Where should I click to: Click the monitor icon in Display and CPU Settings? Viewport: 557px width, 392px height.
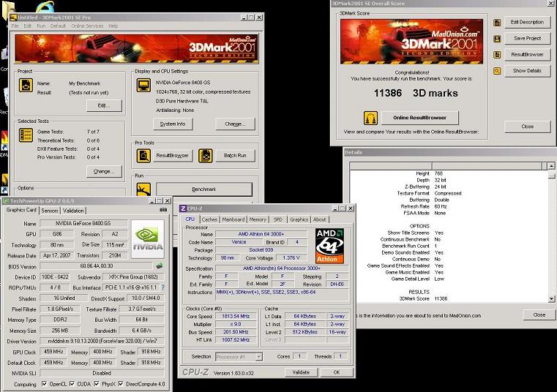[143, 86]
